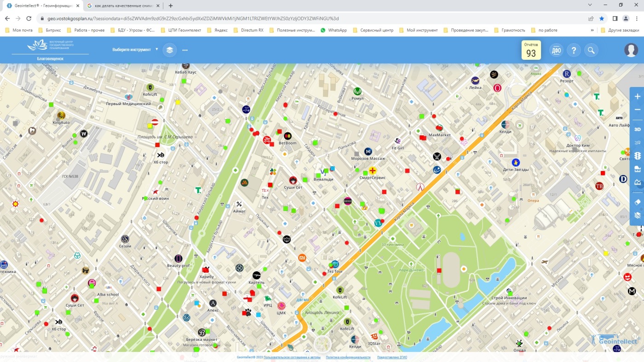Zoom out the map with minus button
The height and width of the screenshot is (362, 644).
637,110
